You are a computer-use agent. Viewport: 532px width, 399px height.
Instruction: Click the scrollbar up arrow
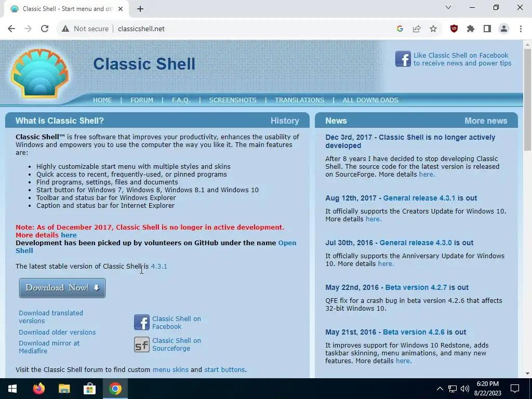click(x=528, y=45)
